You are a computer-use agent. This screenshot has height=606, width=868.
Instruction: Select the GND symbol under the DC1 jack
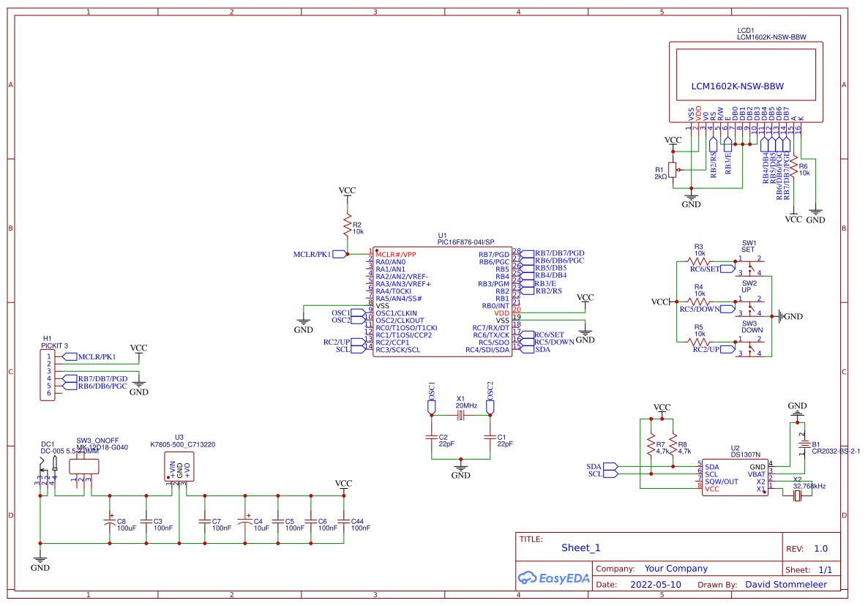(40, 562)
